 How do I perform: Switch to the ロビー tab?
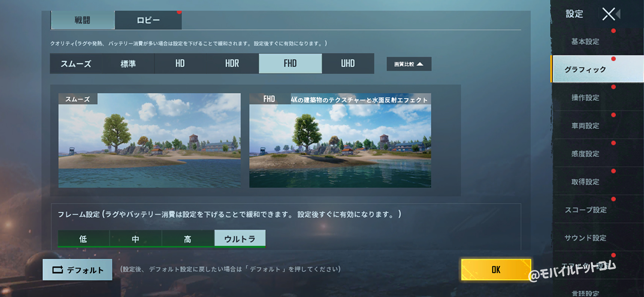tap(148, 21)
